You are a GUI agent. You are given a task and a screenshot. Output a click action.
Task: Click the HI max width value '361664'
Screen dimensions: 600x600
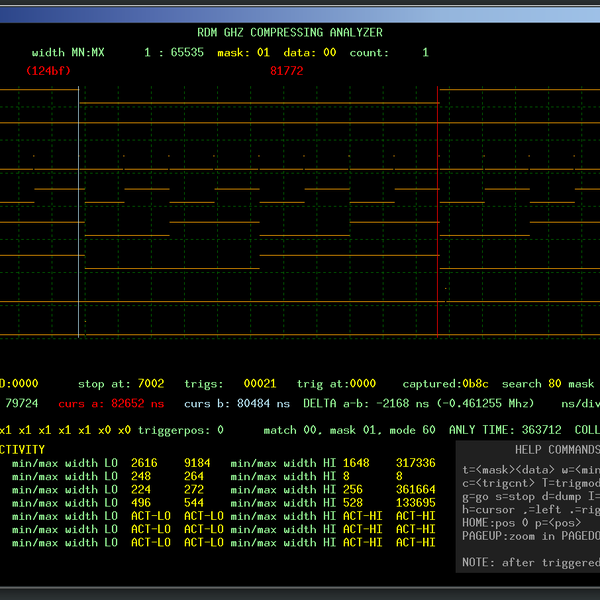click(416, 489)
